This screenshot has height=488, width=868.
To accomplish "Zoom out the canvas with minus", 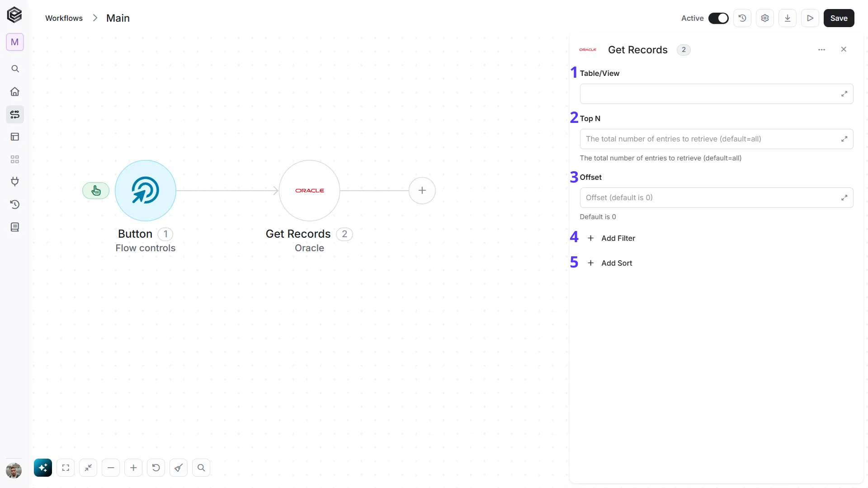I will [111, 468].
